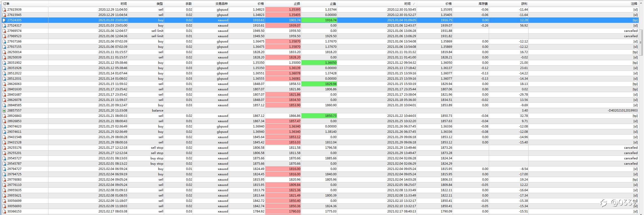Image resolution: width=644 pixels, height=215 pixels.
Task: Select the pending order icon for 27969574
Action: pyautogui.click(x=4, y=31)
